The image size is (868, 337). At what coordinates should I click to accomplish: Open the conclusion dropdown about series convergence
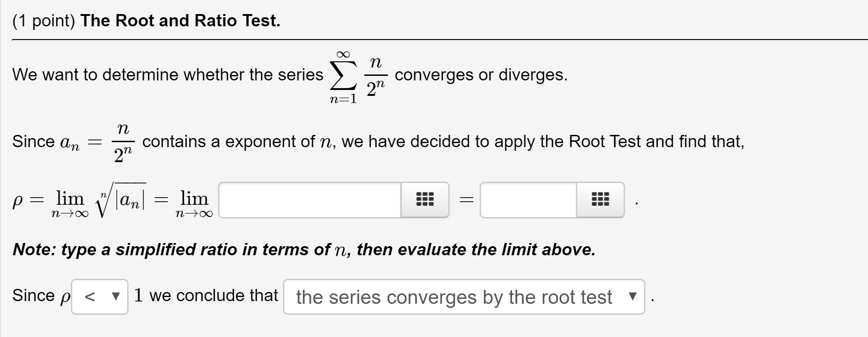tap(463, 297)
